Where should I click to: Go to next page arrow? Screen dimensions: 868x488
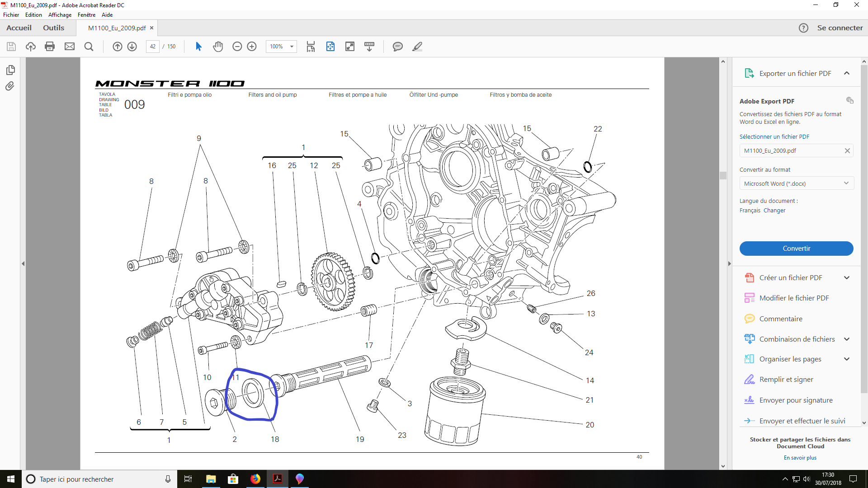pos(132,47)
